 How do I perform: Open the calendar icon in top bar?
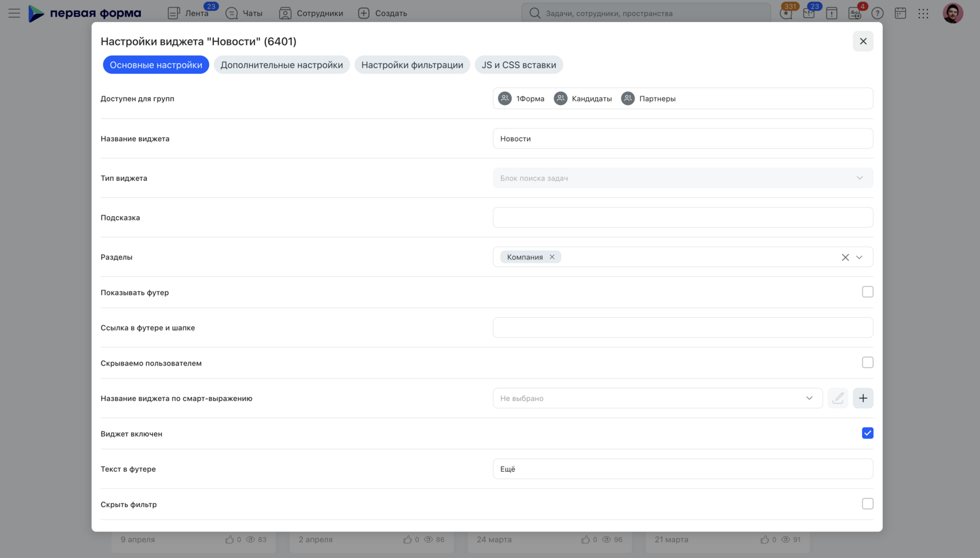point(900,13)
